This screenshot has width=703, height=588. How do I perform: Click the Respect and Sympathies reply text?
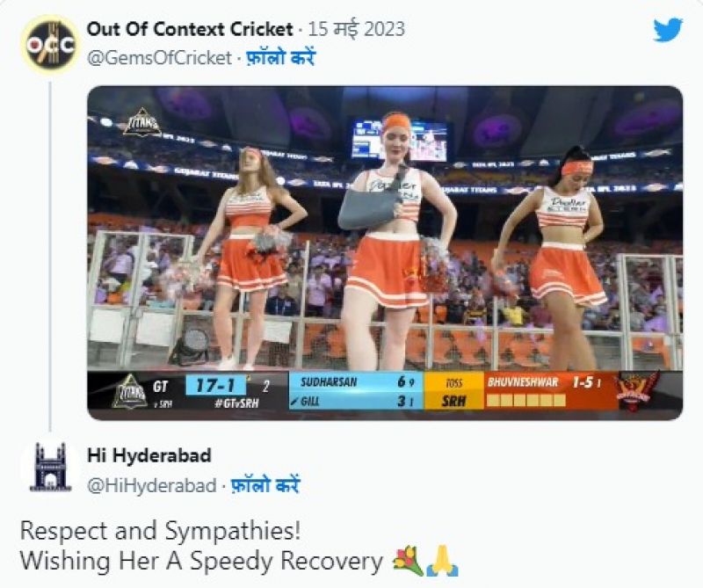pyautogui.click(x=160, y=531)
